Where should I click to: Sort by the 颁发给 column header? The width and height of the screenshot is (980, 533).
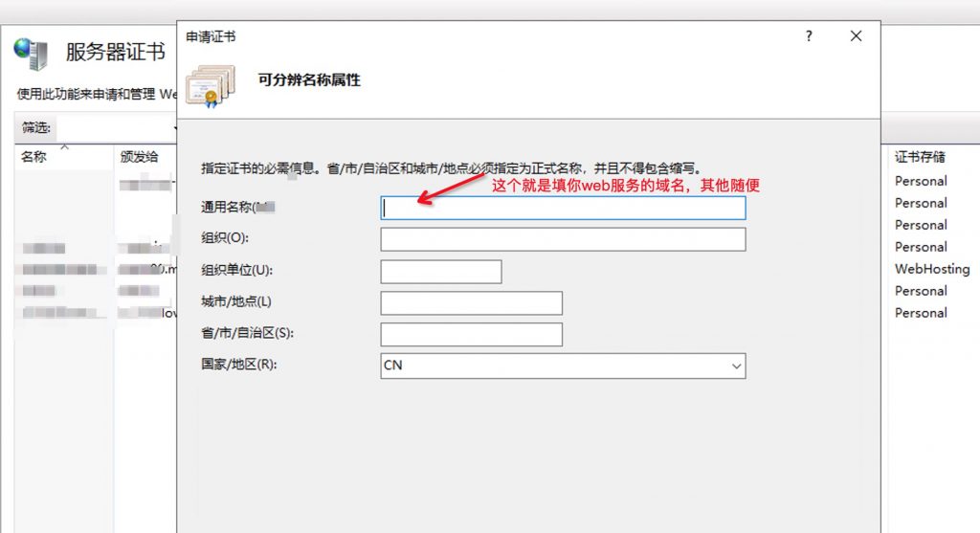tap(140, 157)
